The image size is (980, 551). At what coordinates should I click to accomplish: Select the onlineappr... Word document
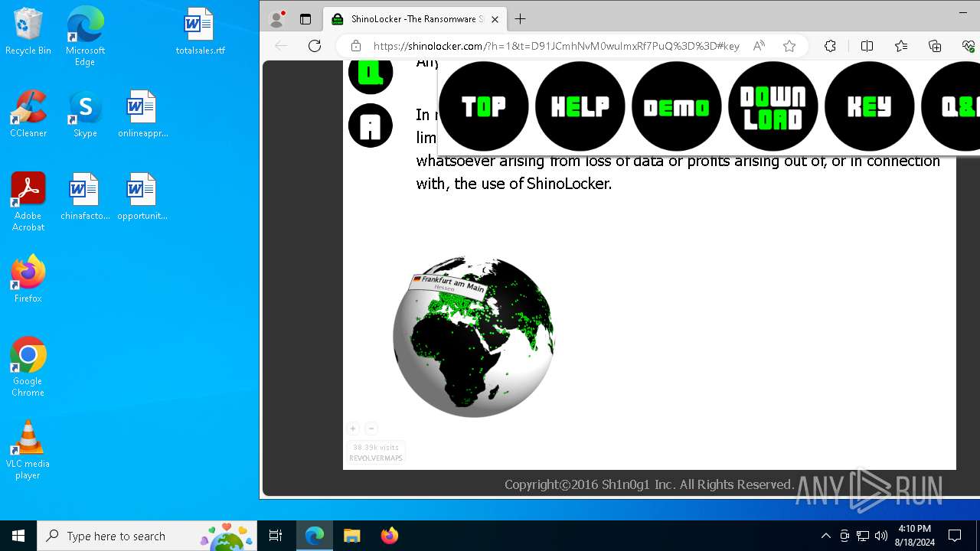(x=142, y=114)
